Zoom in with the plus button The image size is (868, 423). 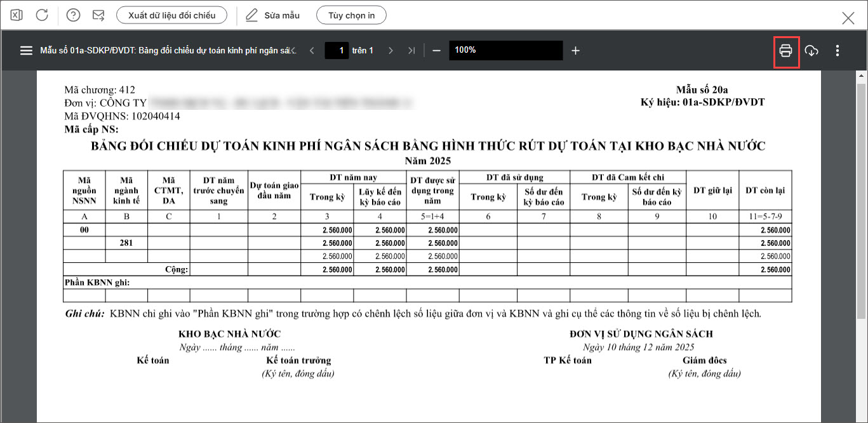[575, 51]
